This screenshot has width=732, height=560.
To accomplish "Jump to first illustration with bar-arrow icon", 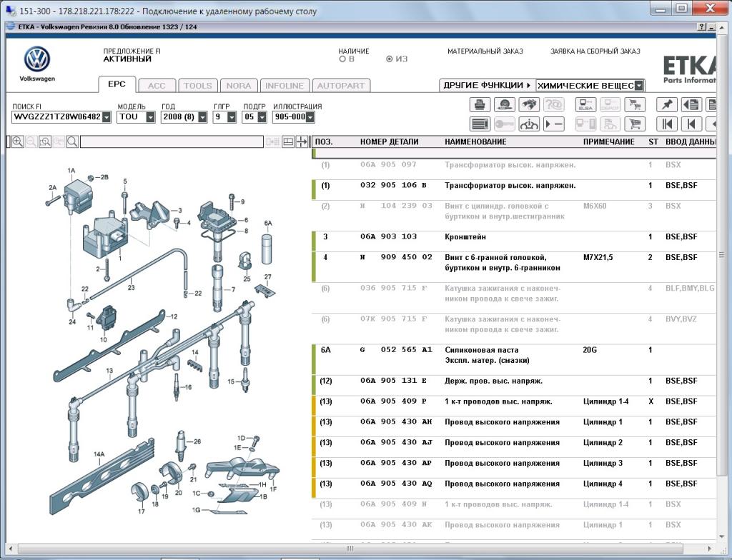I will click(667, 124).
